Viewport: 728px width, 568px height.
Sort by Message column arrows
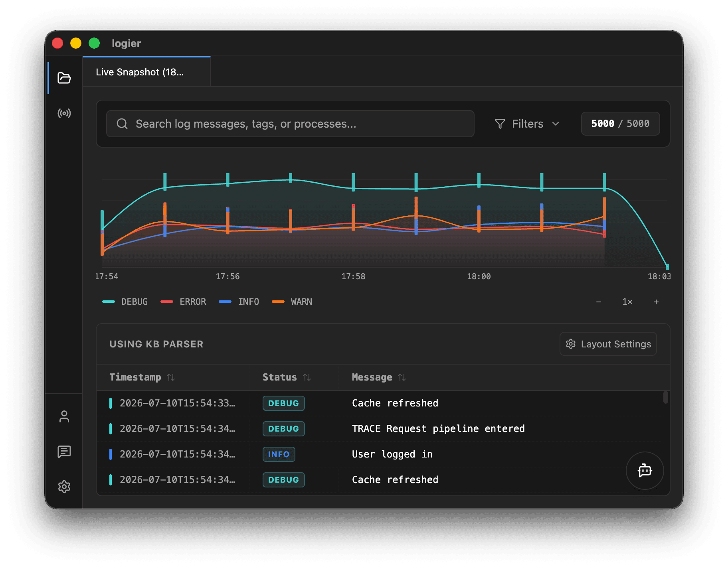coord(402,377)
